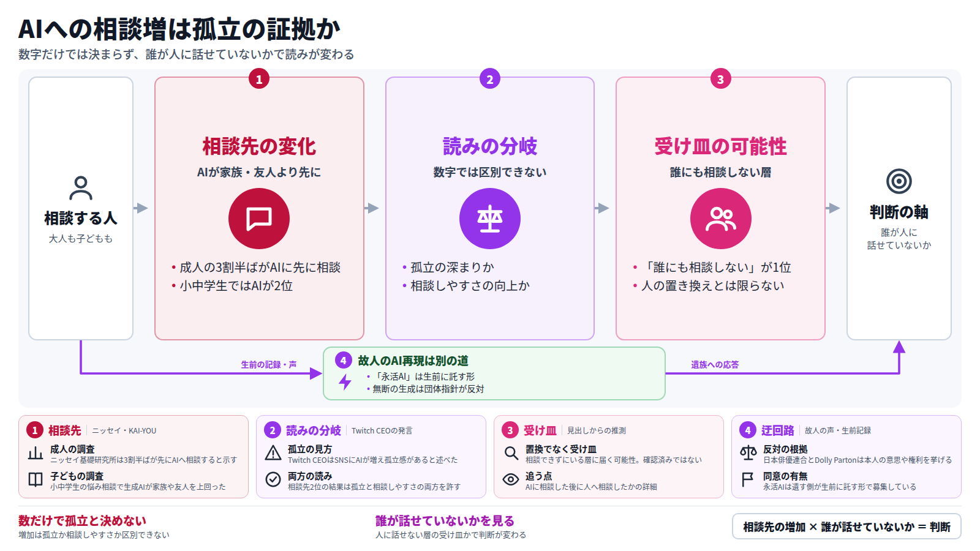This screenshot has width=980, height=551.
Task: Click the purple scales icon under 読みの分岐
Action: 490,219
